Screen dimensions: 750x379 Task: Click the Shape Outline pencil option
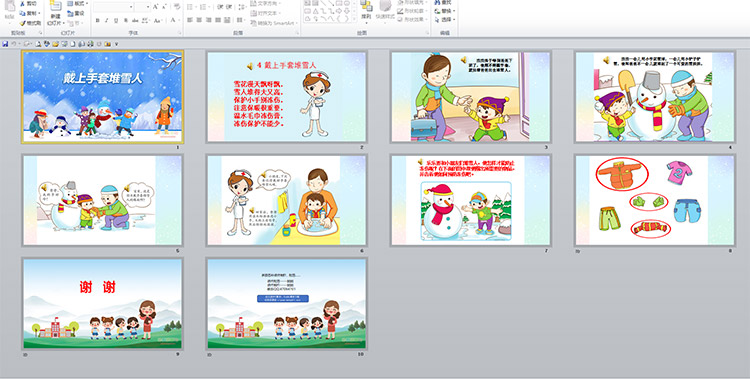tap(411, 11)
